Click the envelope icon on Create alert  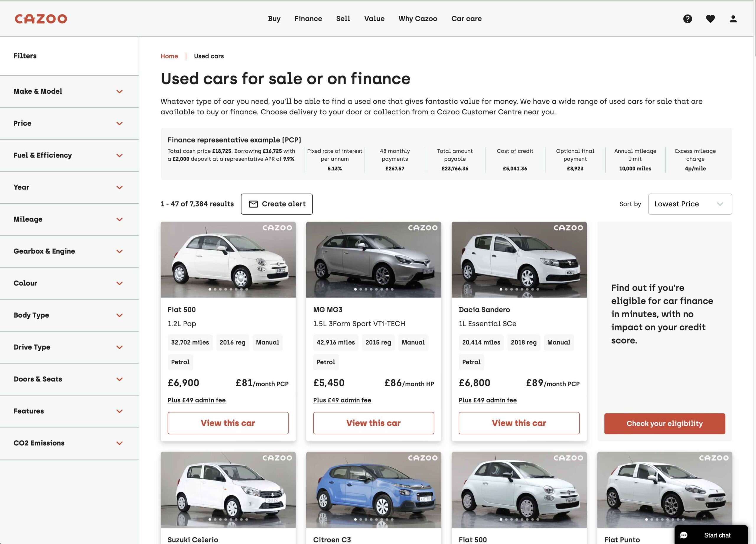(254, 204)
